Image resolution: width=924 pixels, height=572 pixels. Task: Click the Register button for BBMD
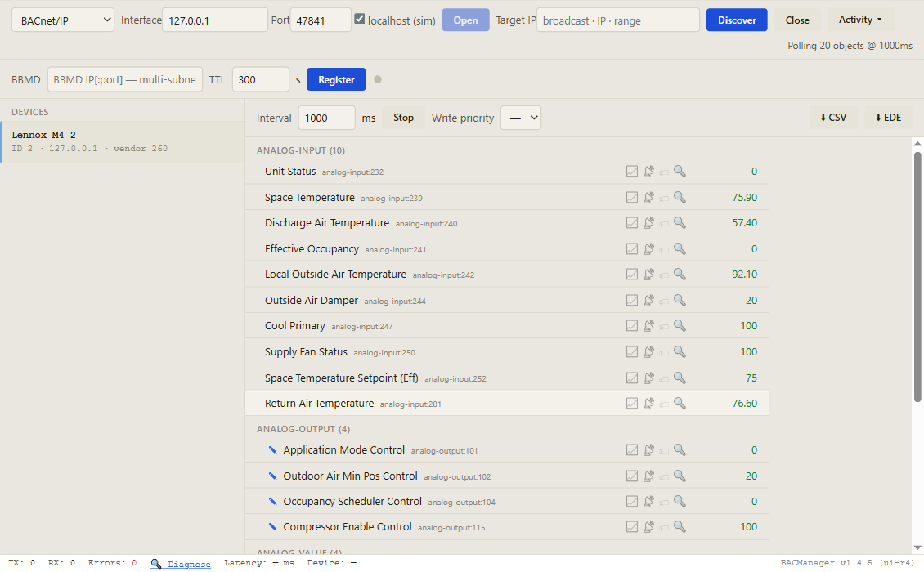coord(336,79)
